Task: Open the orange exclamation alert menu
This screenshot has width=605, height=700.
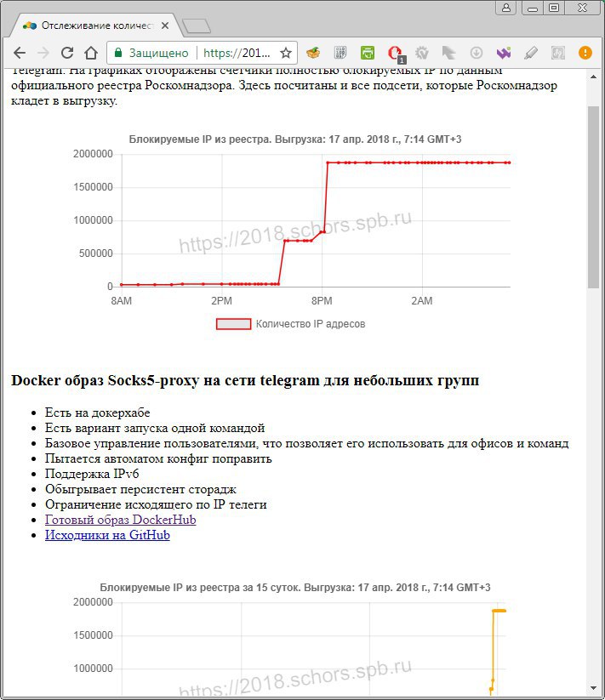Action: pos(585,53)
